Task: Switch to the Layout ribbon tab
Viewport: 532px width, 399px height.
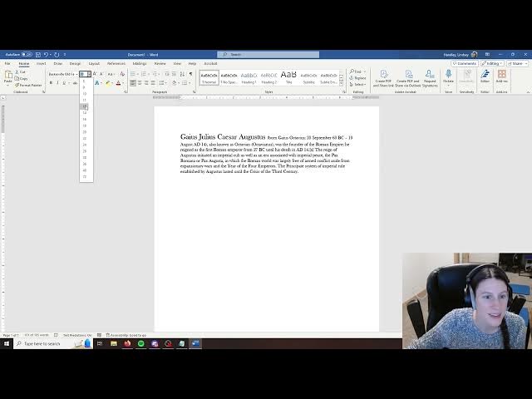Action: [94, 63]
